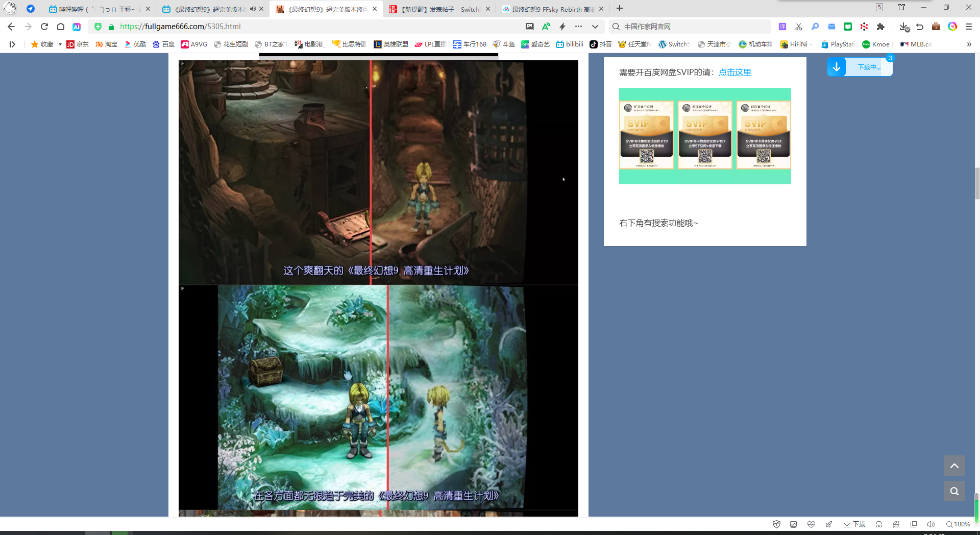Expand the 收藏 favorites dropdown arrow
The image size is (980, 535).
60,44
